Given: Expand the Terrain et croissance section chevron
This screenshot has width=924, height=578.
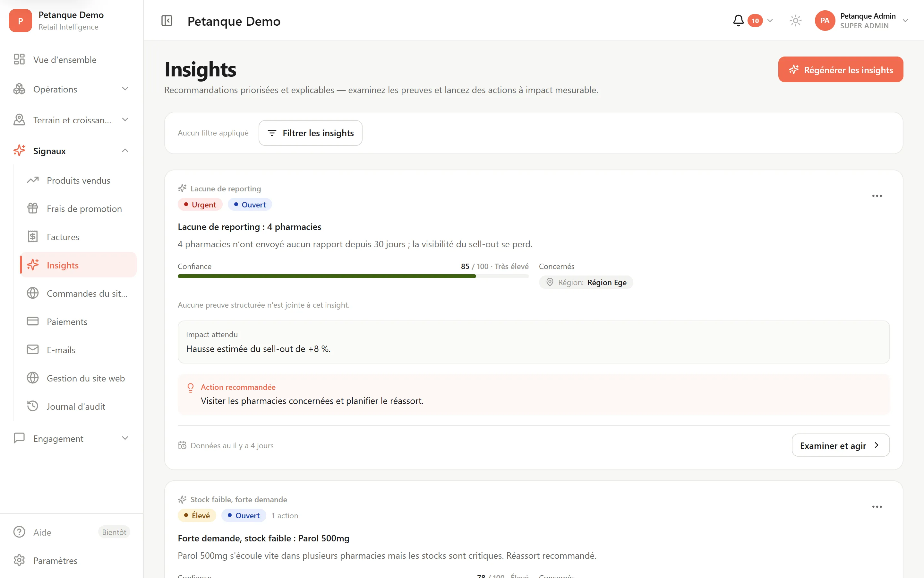Looking at the screenshot, I should 125,120.
